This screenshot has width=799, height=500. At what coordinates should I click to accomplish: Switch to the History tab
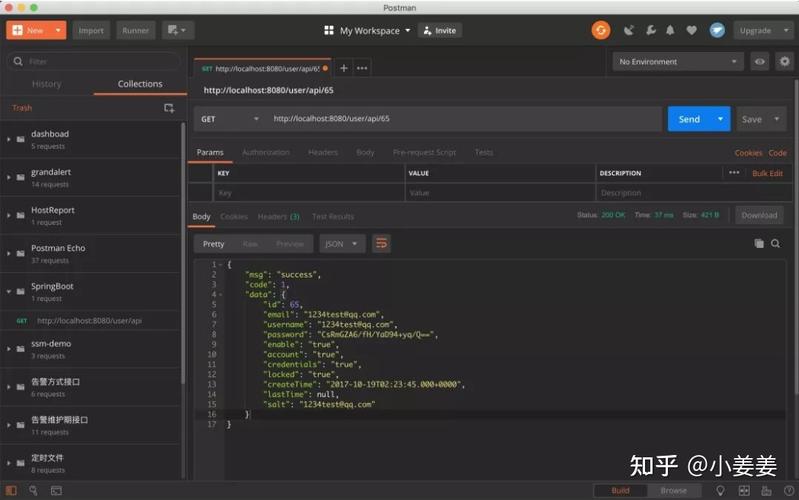46,84
